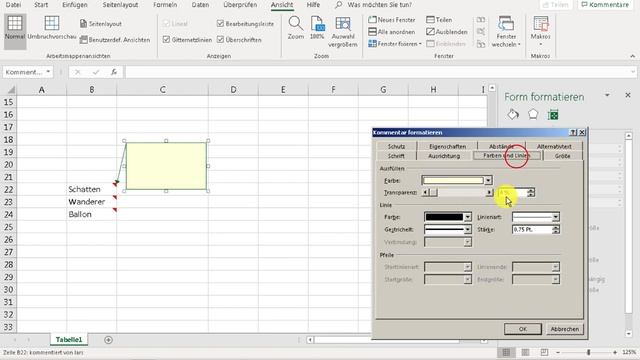
Task: Switch to Formeln ribbon tab
Action: (x=165, y=5)
